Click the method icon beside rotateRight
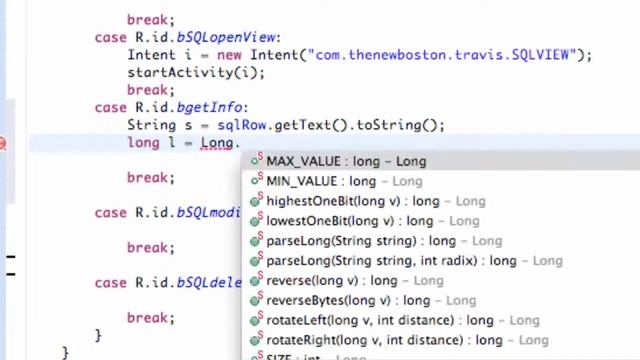This screenshot has width=640, height=360. point(256,338)
